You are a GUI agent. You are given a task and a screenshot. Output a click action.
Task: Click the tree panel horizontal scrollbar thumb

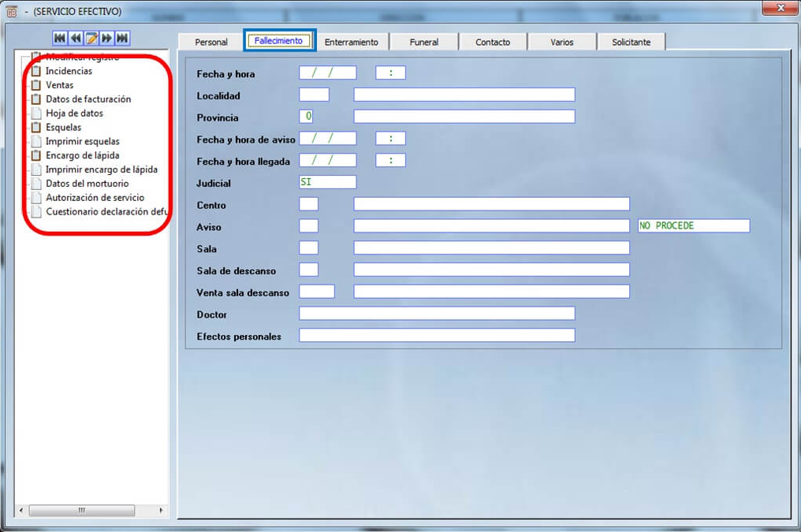(82, 510)
